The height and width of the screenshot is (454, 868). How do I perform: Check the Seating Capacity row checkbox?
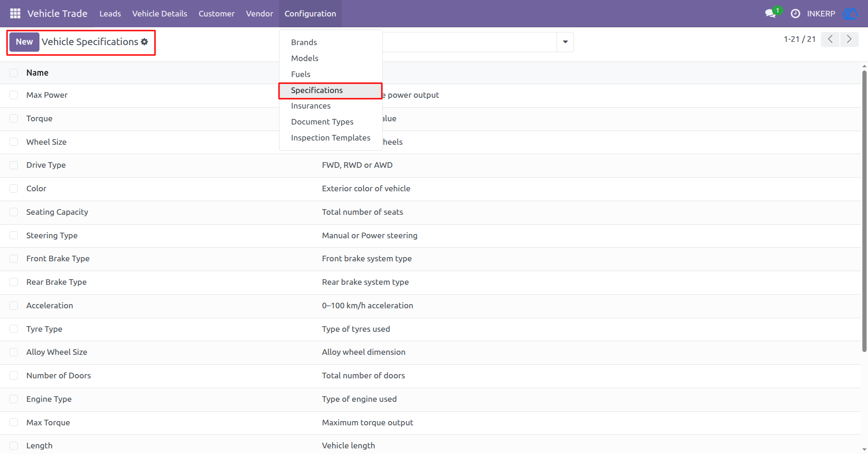[14, 212]
